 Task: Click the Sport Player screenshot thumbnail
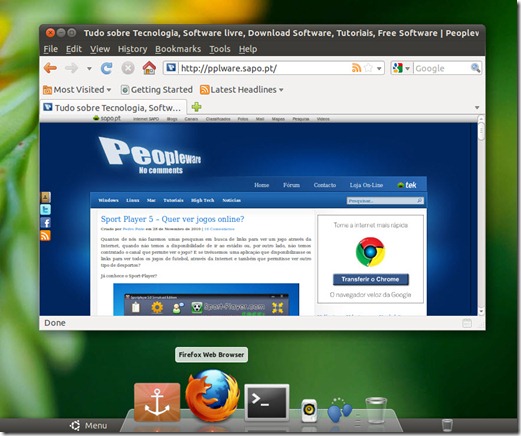coord(206,299)
